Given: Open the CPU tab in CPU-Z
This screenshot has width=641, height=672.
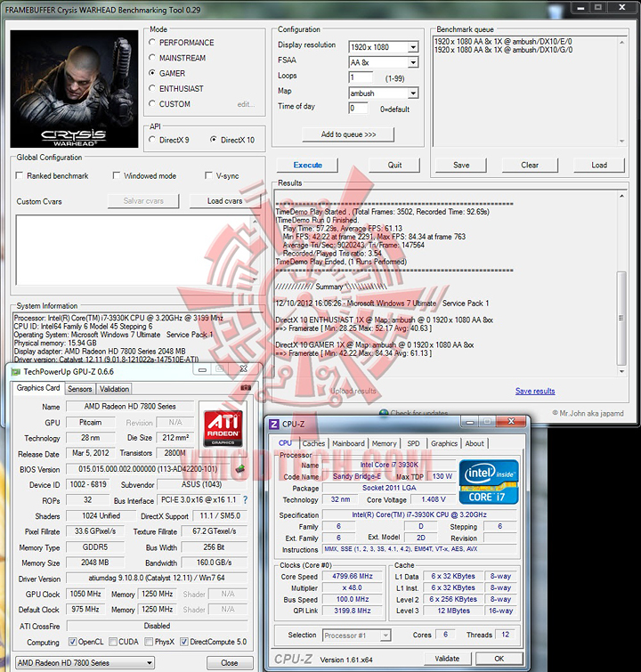Looking at the screenshot, I should (285, 443).
